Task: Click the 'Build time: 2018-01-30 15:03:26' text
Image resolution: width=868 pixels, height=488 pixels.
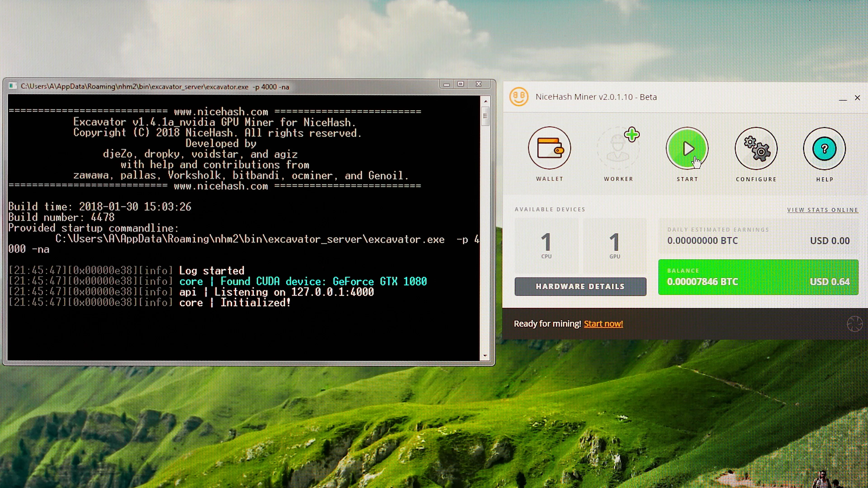Action: pyautogui.click(x=100, y=206)
